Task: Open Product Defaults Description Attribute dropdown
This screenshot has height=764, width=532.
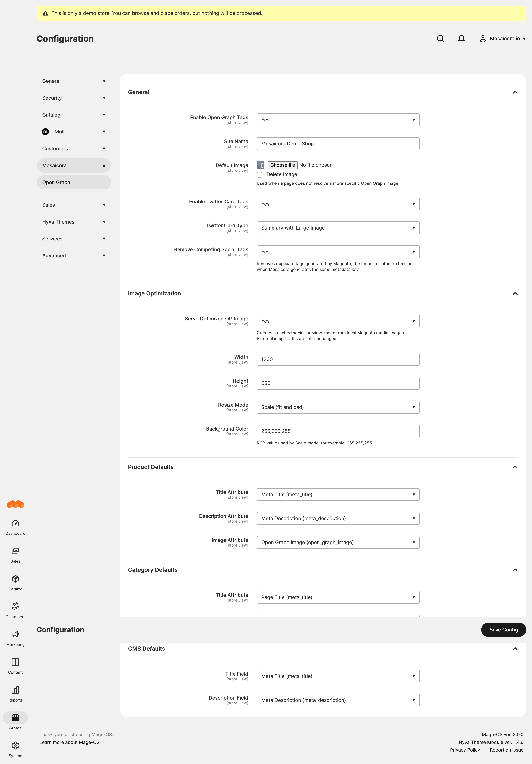Action: coord(338,518)
